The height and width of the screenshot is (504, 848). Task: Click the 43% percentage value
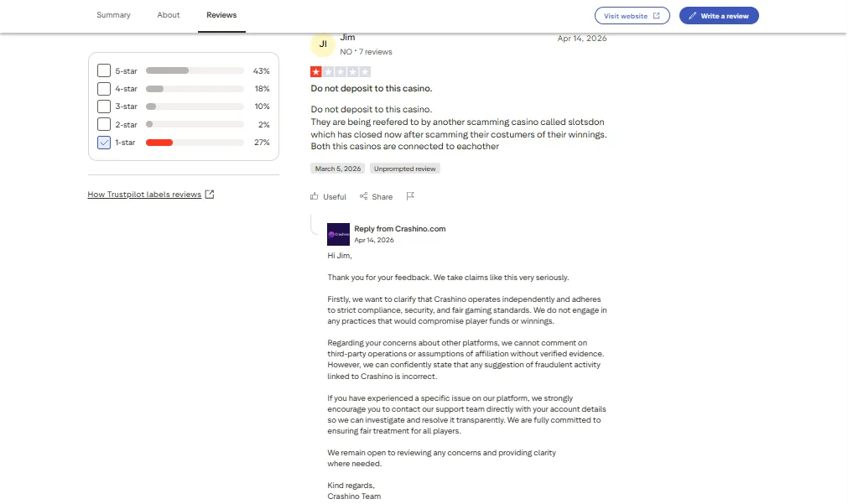tap(261, 70)
